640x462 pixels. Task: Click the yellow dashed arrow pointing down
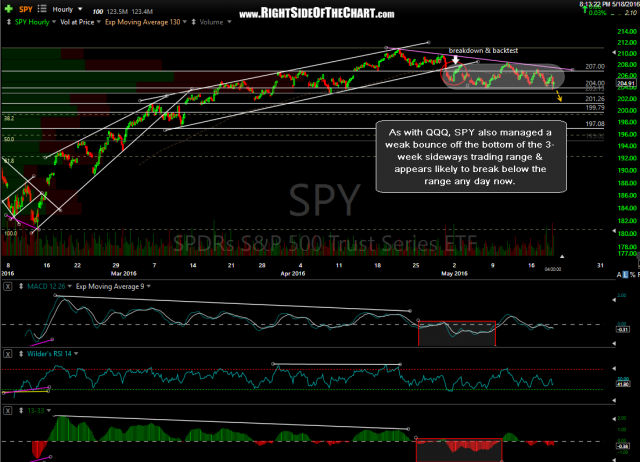click(559, 96)
